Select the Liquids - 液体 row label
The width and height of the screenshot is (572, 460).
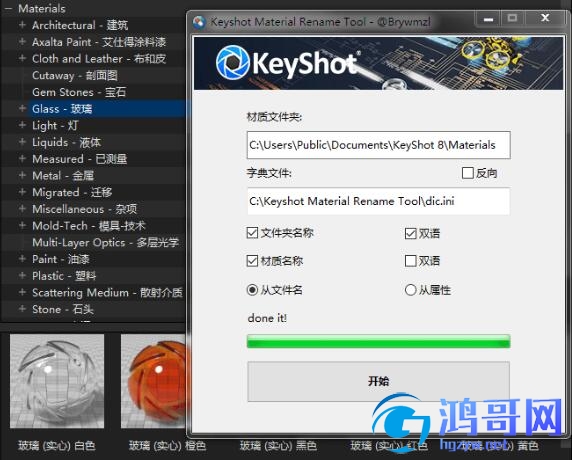(x=66, y=142)
